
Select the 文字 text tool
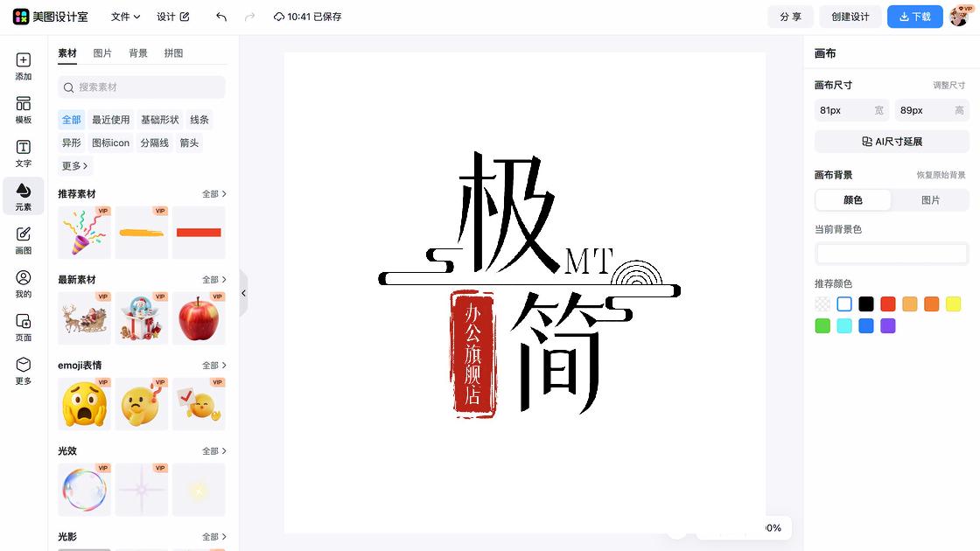23,153
